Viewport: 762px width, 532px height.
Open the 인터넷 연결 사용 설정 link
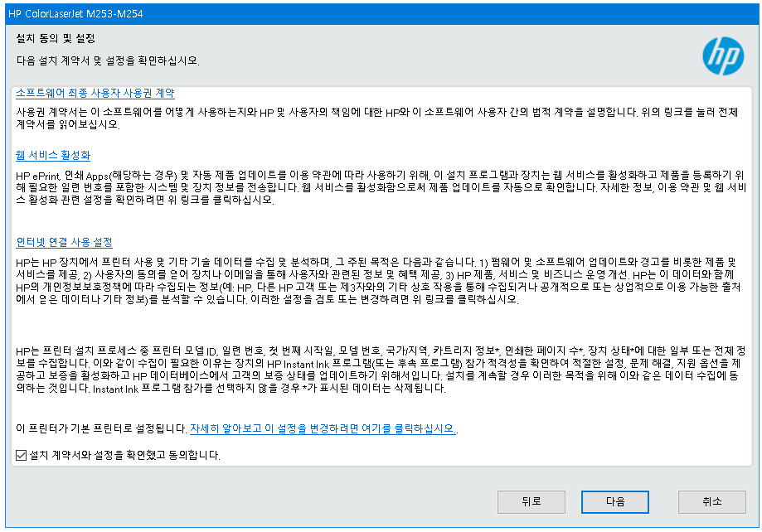(x=64, y=242)
